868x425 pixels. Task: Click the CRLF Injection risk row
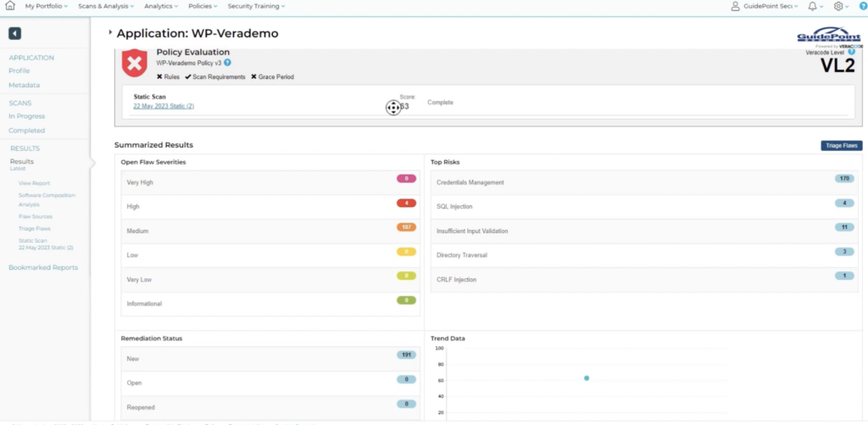(x=644, y=280)
